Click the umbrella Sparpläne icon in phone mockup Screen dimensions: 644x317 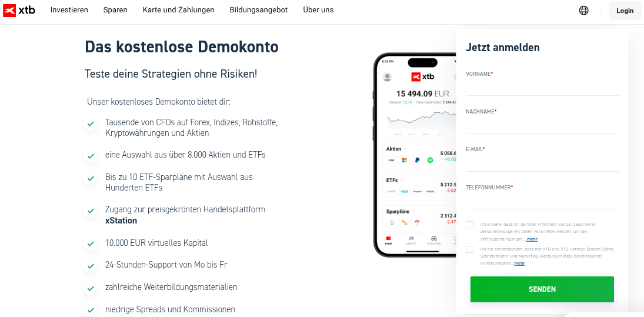pyautogui.click(x=418, y=222)
